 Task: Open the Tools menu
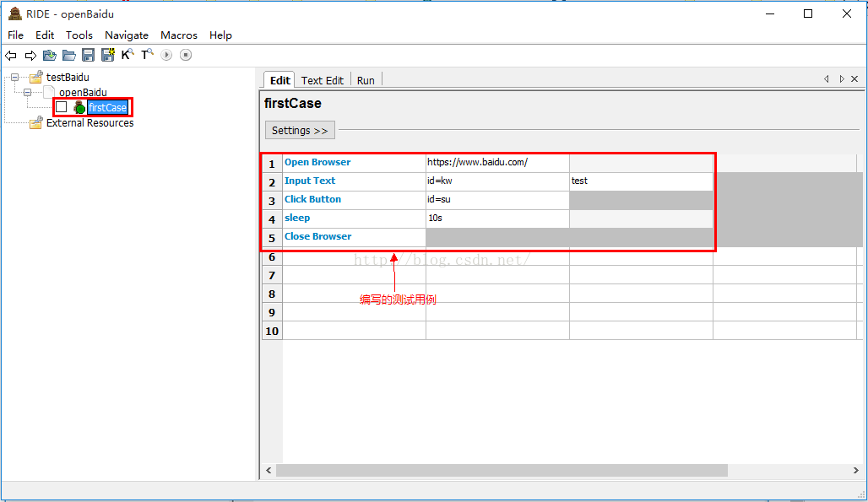[x=79, y=35]
